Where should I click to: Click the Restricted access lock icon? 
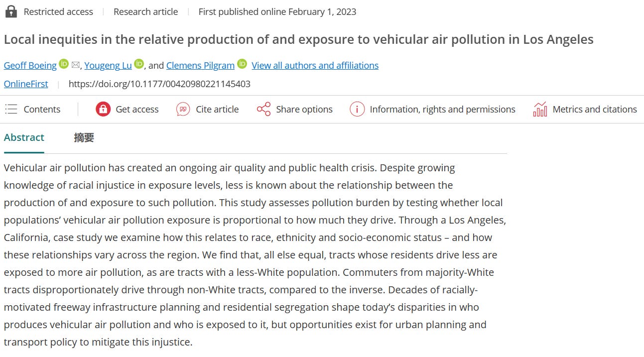coord(11,11)
